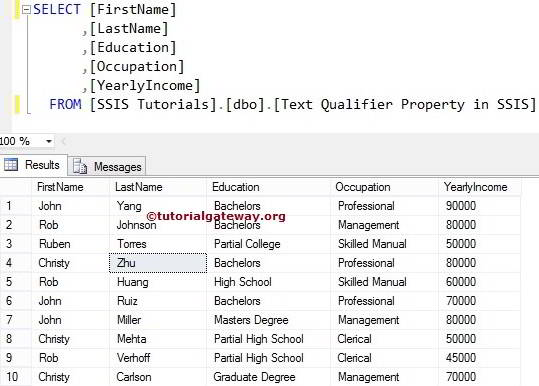Click [FirstName] in the query editor

click(x=133, y=10)
